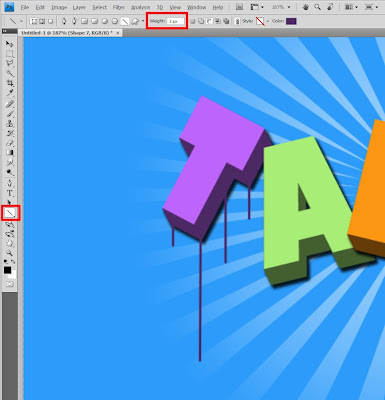Screen dimensions: 385x400
Task: Select the History Brush tool
Action: pos(10,133)
